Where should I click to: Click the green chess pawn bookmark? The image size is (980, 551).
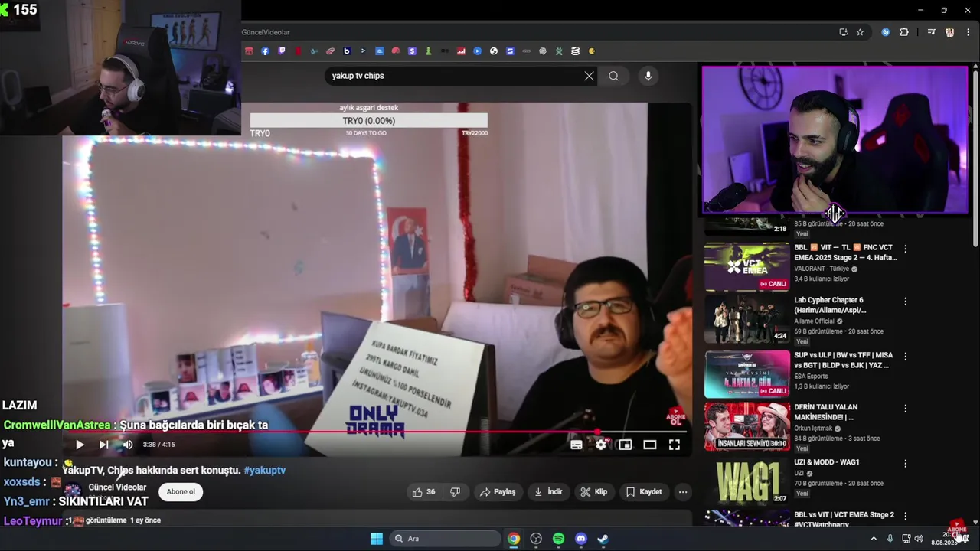428,51
